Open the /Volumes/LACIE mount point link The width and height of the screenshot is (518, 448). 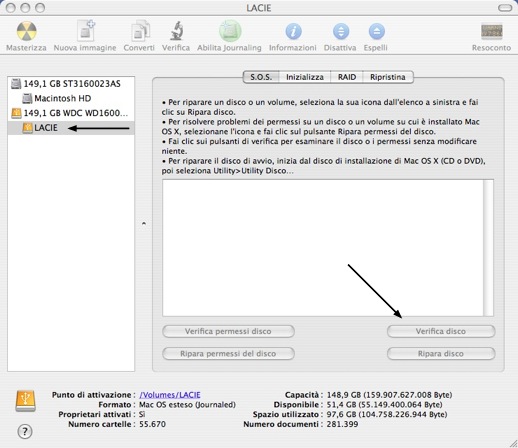[x=170, y=395]
